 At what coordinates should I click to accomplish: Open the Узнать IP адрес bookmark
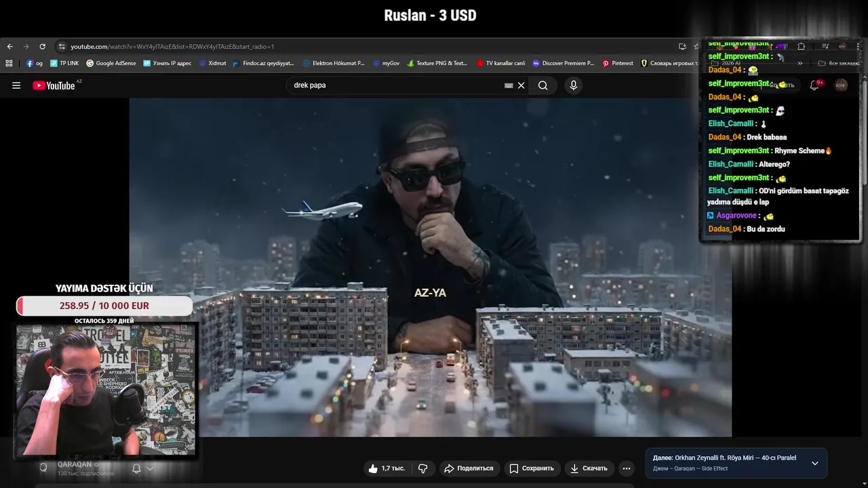pos(167,63)
